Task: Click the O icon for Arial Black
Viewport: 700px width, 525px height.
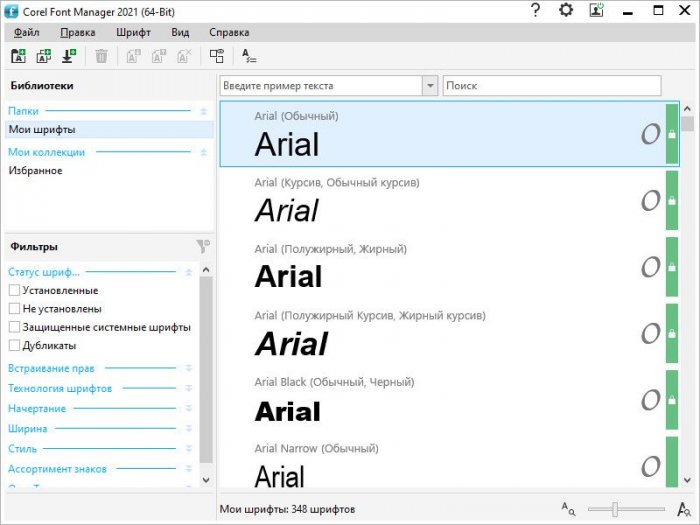Action: pyautogui.click(x=650, y=400)
